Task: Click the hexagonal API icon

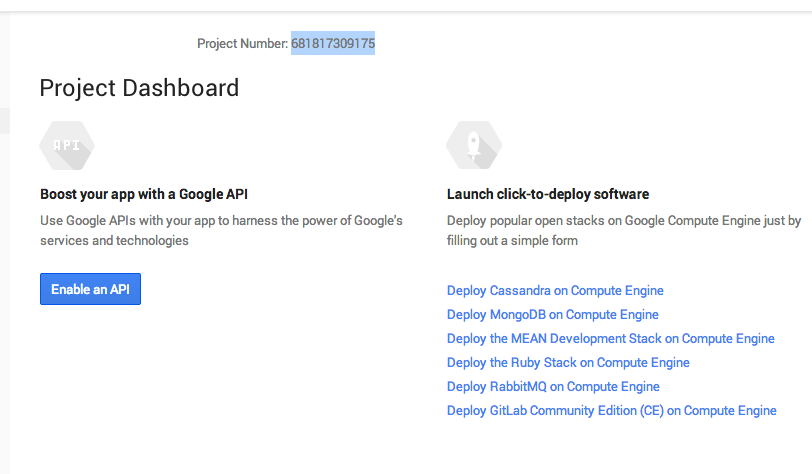Action: (x=67, y=146)
